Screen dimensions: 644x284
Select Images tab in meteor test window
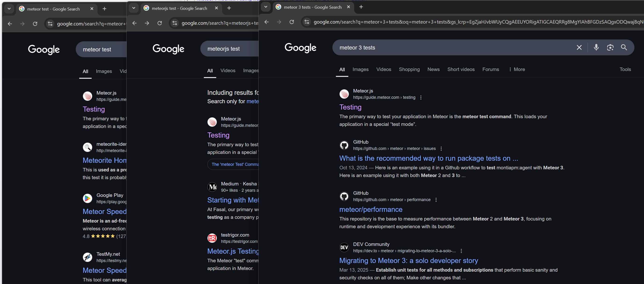tap(104, 71)
